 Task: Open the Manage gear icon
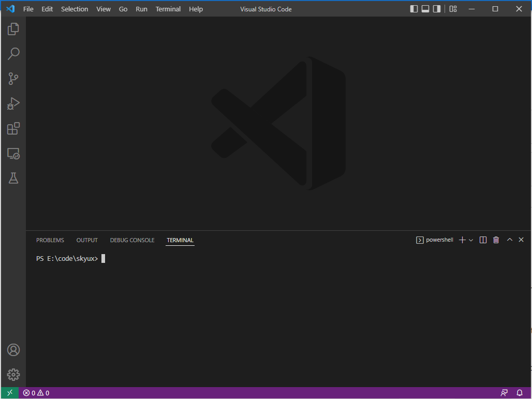point(13,375)
